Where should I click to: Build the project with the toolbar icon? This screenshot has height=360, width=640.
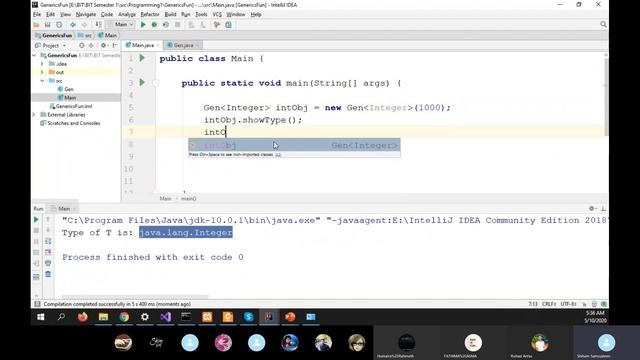click(x=99, y=25)
